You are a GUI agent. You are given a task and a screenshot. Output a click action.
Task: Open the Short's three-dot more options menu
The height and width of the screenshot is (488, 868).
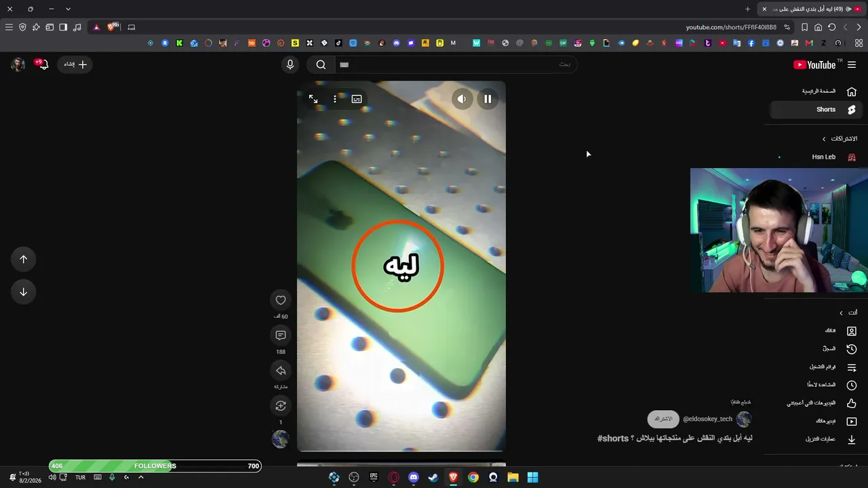(335, 99)
